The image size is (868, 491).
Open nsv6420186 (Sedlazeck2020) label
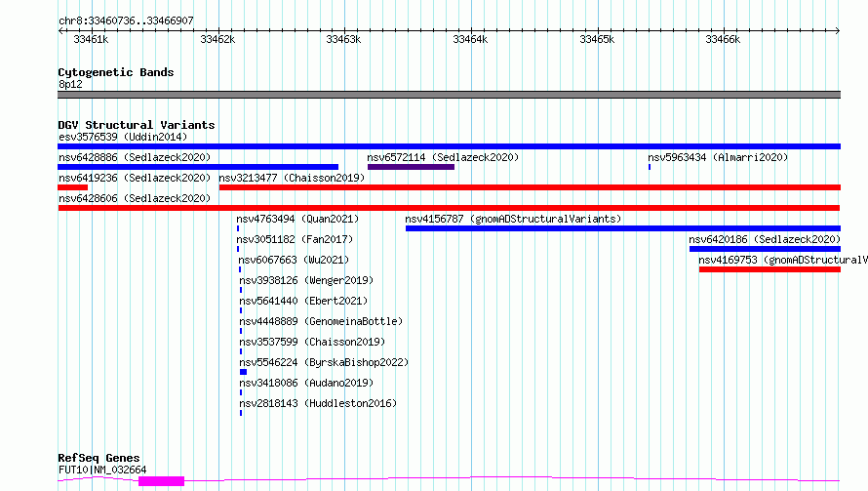[x=765, y=239]
